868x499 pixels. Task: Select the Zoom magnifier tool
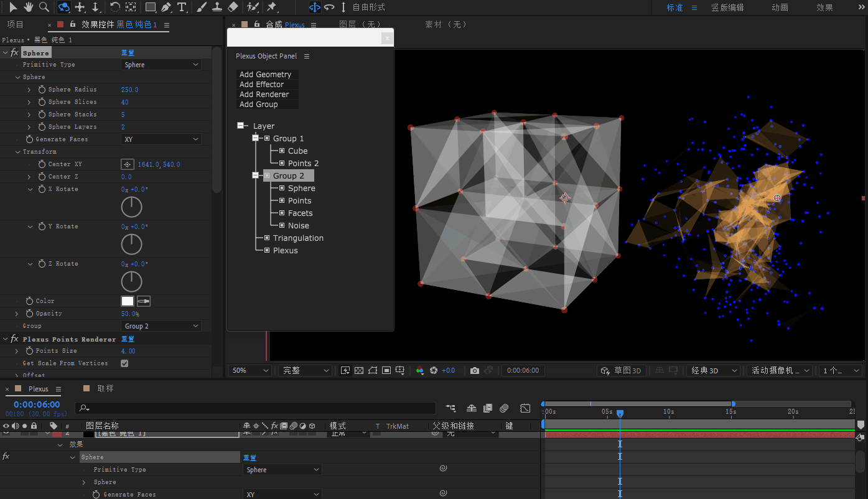click(x=44, y=7)
